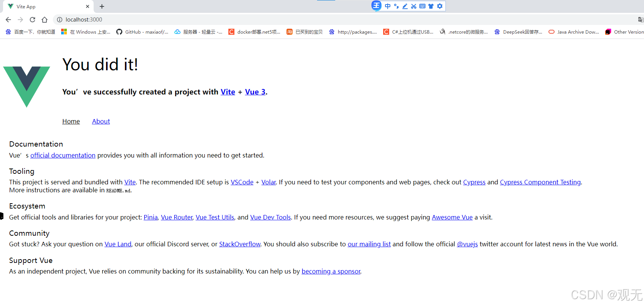Click the Tooling section heading

[22, 171]
